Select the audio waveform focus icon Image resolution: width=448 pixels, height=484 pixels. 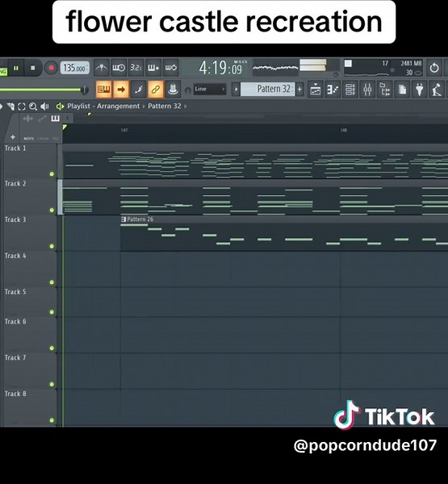(x=27, y=119)
